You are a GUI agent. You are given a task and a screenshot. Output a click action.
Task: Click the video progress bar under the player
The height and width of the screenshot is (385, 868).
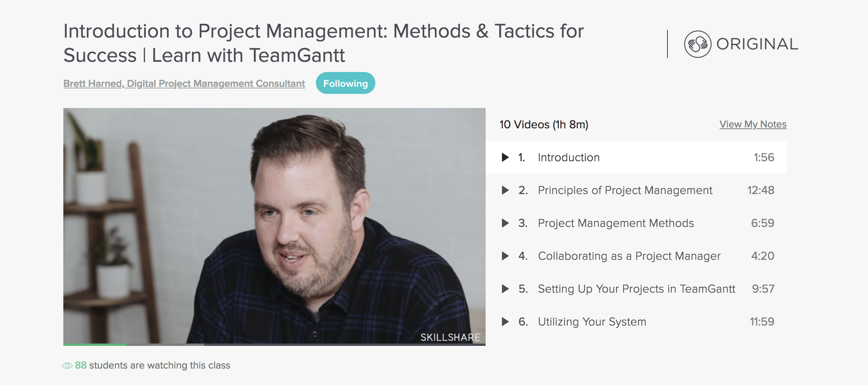tap(274, 345)
